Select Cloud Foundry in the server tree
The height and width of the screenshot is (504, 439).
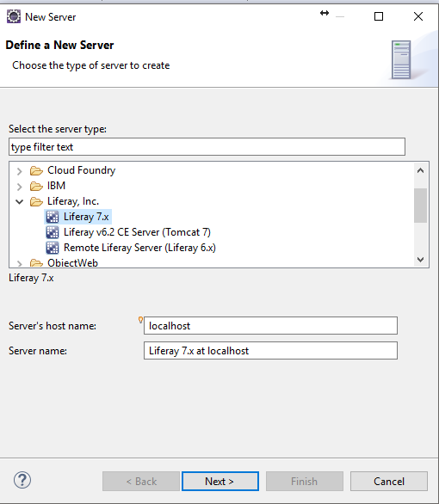click(82, 170)
